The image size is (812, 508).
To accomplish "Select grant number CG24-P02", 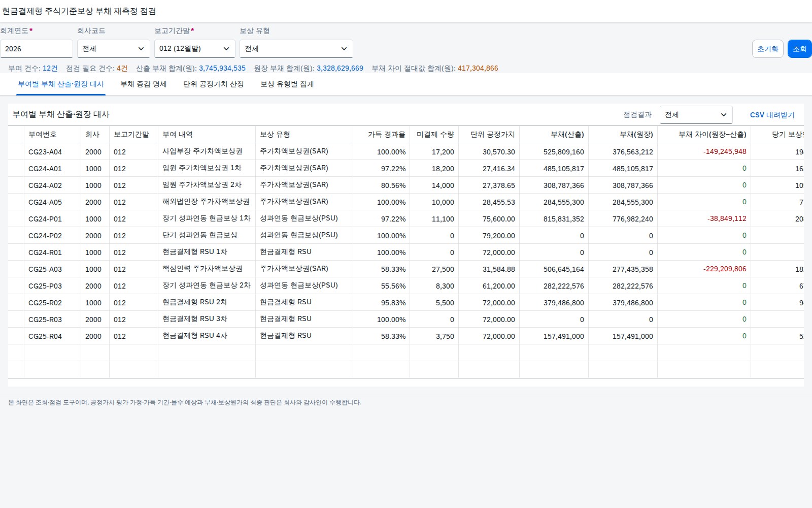I will (45, 236).
